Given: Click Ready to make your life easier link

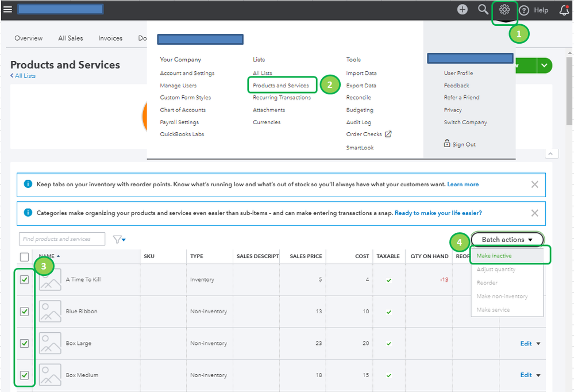Looking at the screenshot, I should (438, 213).
